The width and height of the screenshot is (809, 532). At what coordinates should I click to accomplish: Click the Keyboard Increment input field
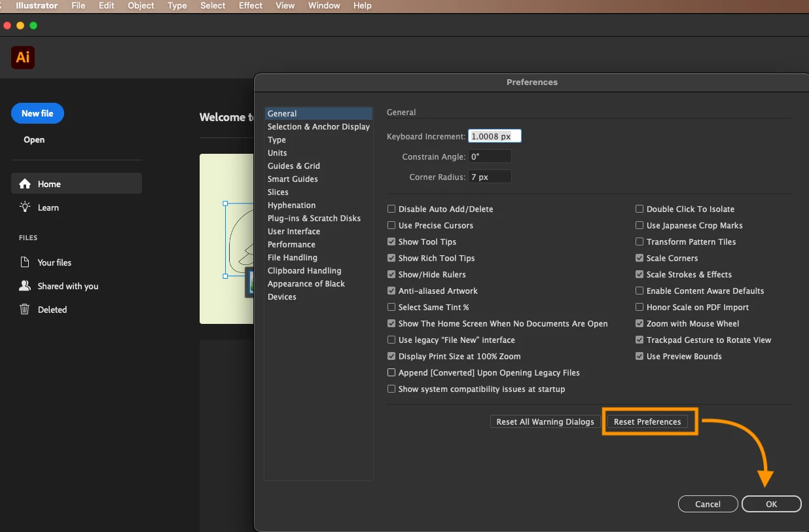point(495,137)
